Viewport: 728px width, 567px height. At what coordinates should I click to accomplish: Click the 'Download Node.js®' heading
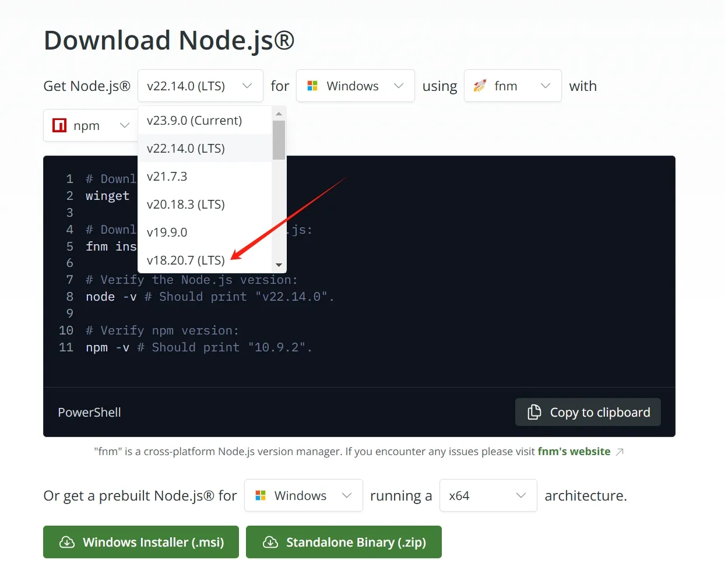pos(169,40)
